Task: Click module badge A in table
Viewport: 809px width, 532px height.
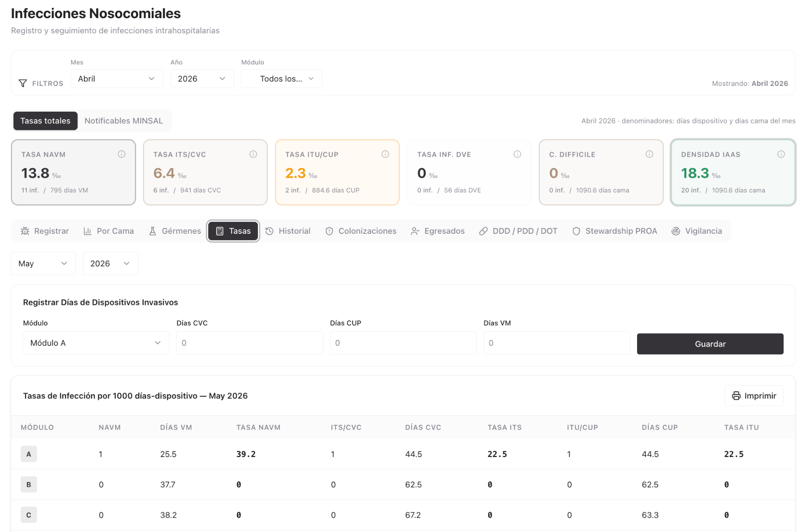Action: pyautogui.click(x=29, y=454)
